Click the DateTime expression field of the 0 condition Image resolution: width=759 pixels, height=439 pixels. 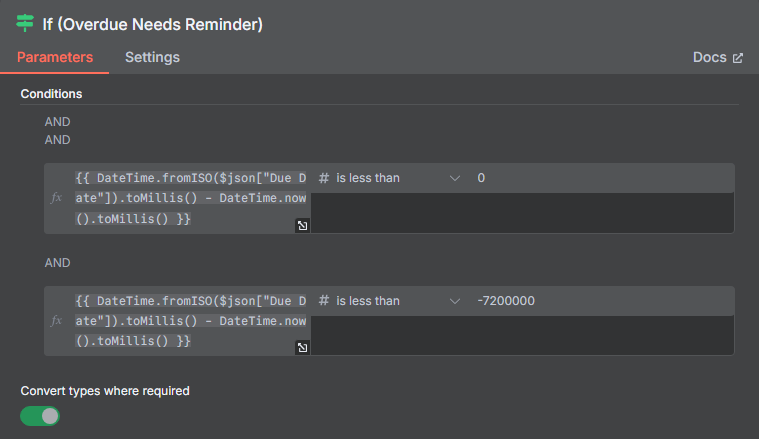point(190,198)
